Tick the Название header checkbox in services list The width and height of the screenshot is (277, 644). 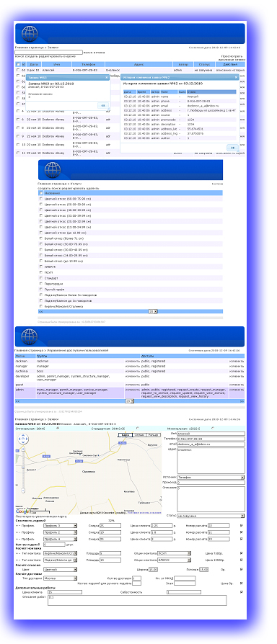(40, 192)
